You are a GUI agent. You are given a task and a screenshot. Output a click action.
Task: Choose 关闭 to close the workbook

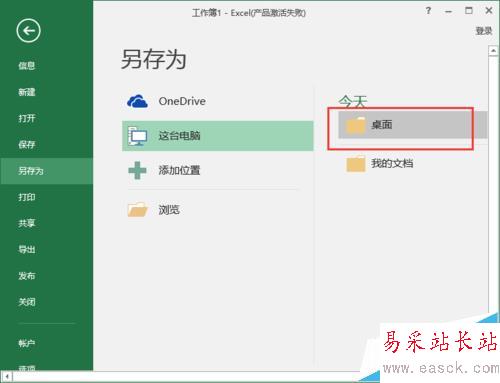[27, 302]
